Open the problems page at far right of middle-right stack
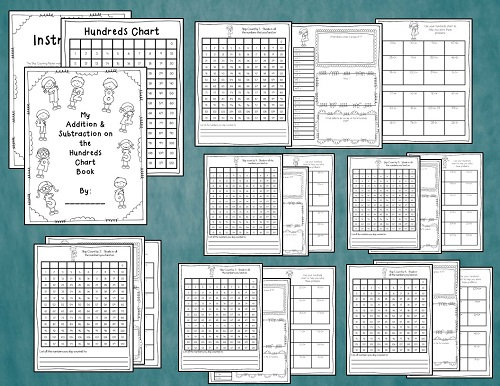The height and width of the screenshot is (386, 500). 462,202
